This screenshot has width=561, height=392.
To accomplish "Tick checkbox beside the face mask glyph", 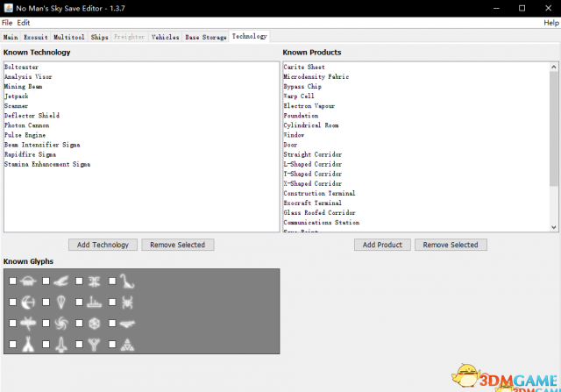I will pyautogui.click(x=79, y=282).
